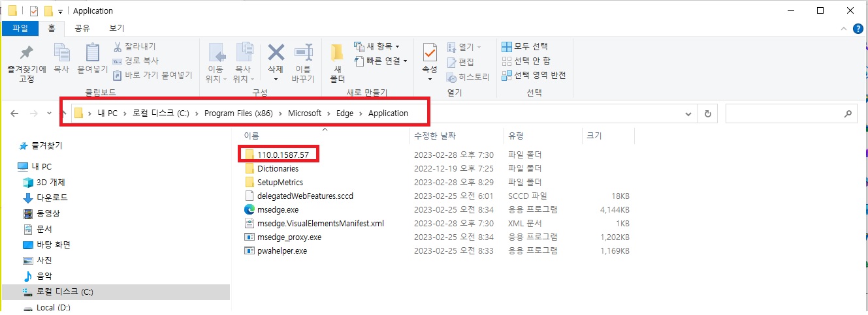The width and height of the screenshot is (868, 315).
Task: Select msedge_proxy.exe file
Action: point(289,237)
